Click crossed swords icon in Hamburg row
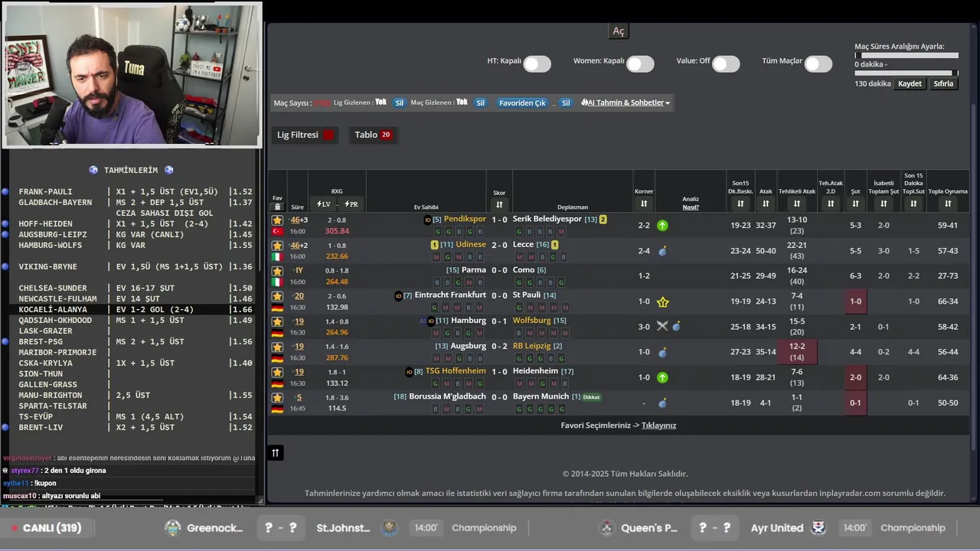 click(662, 326)
